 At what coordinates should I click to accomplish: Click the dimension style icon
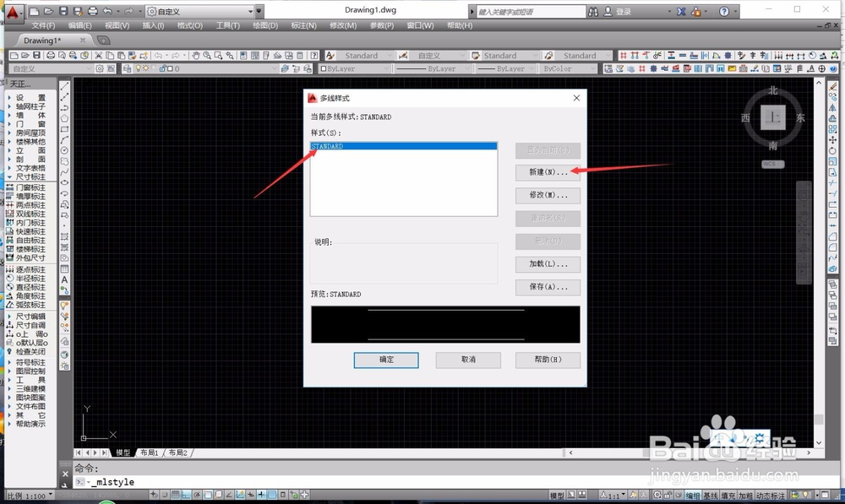click(x=402, y=56)
